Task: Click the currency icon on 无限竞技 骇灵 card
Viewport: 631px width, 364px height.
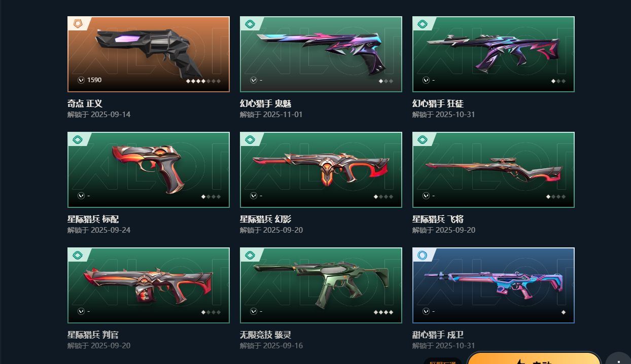Action: point(254,311)
